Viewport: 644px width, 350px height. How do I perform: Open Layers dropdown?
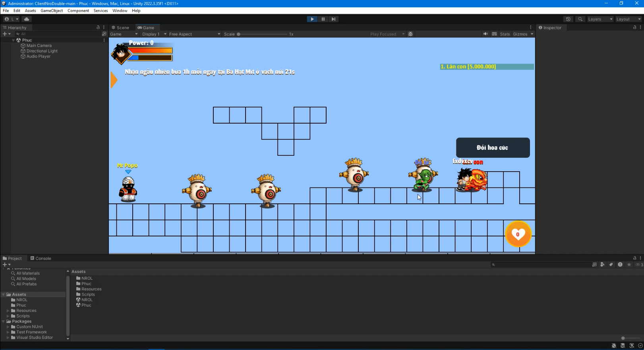(x=600, y=19)
